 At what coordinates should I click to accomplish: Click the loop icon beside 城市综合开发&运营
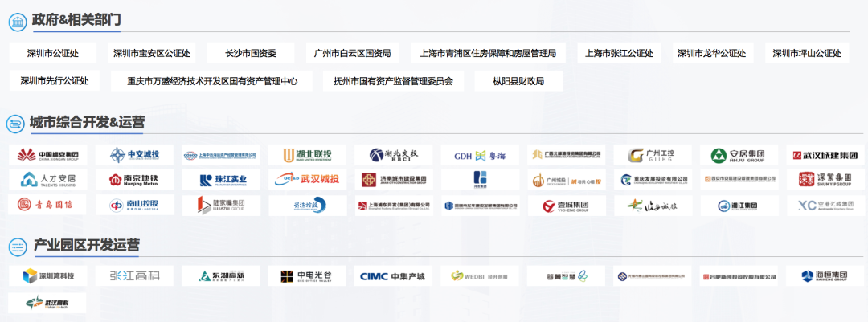[x=15, y=123]
